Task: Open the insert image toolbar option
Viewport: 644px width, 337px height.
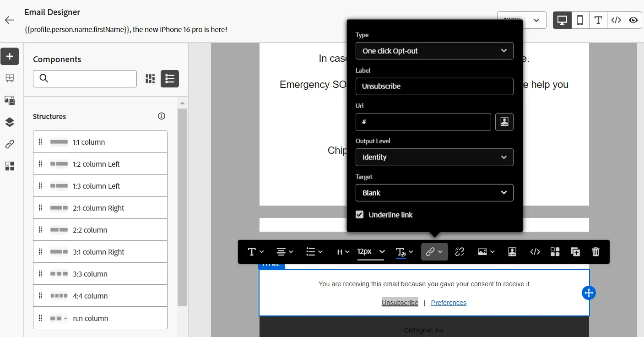Action: pos(486,252)
